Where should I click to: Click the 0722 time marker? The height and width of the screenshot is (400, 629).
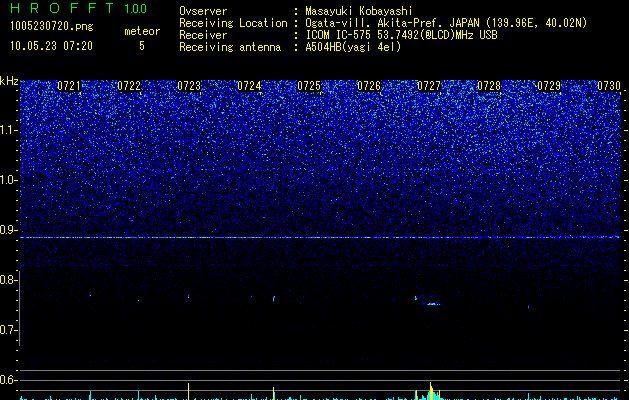[x=129, y=86]
